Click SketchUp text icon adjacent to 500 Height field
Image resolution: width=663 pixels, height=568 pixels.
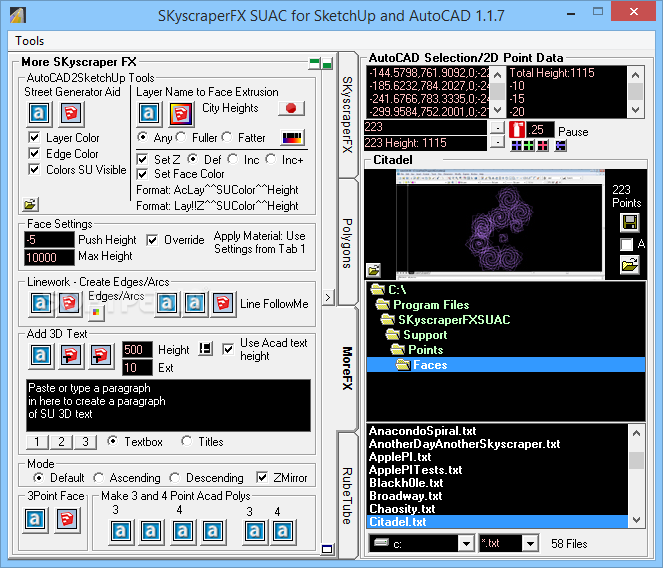(x=101, y=355)
